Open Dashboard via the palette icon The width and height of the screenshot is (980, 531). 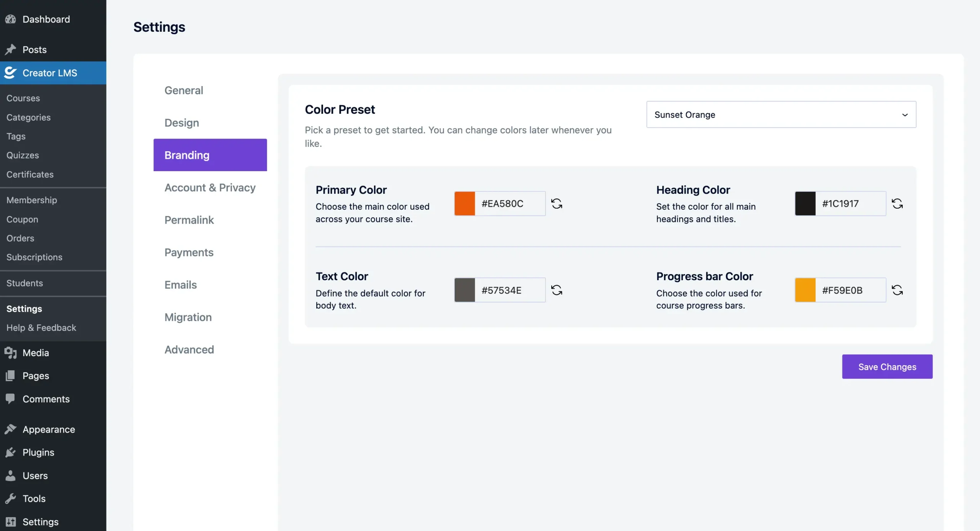[11, 19]
